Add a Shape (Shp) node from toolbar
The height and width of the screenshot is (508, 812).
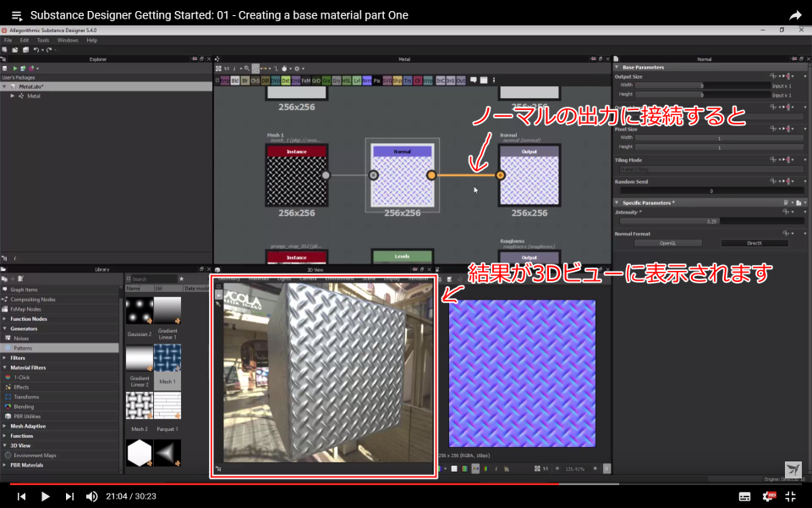coord(398,80)
